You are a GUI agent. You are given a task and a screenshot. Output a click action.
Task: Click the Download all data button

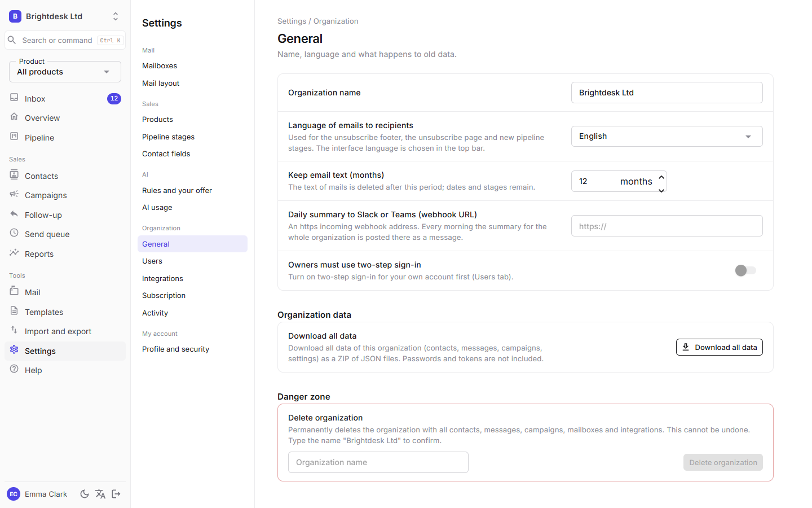coord(719,347)
